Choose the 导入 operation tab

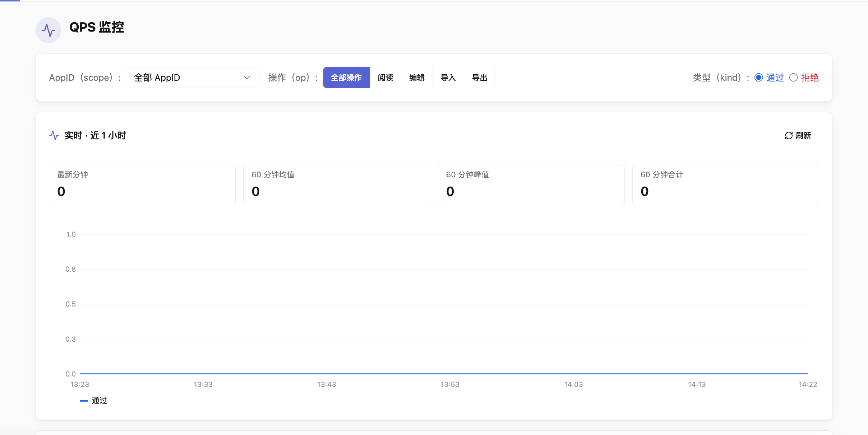click(x=448, y=78)
